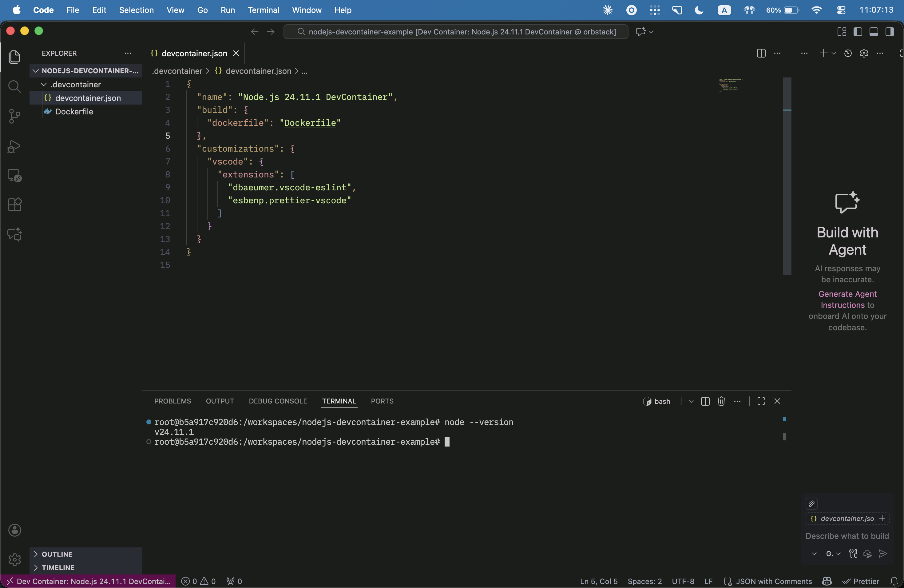Screen dimensions: 904x588
Task: Open the Extensions view
Action: (14, 205)
